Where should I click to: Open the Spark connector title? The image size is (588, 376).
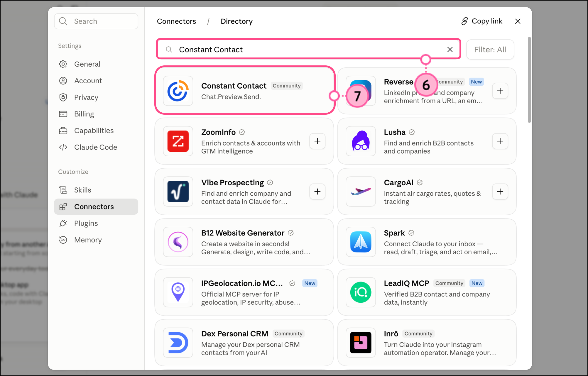(x=394, y=233)
